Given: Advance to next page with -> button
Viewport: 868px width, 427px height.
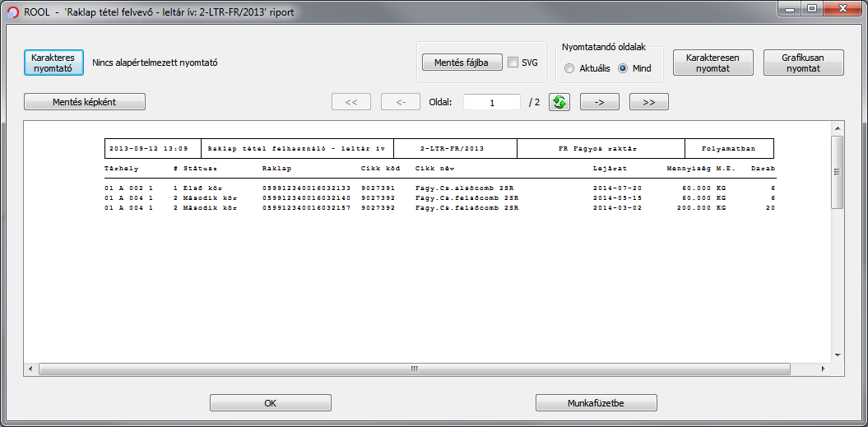Looking at the screenshot, I should pyautogui.click(x=600, y=102).
